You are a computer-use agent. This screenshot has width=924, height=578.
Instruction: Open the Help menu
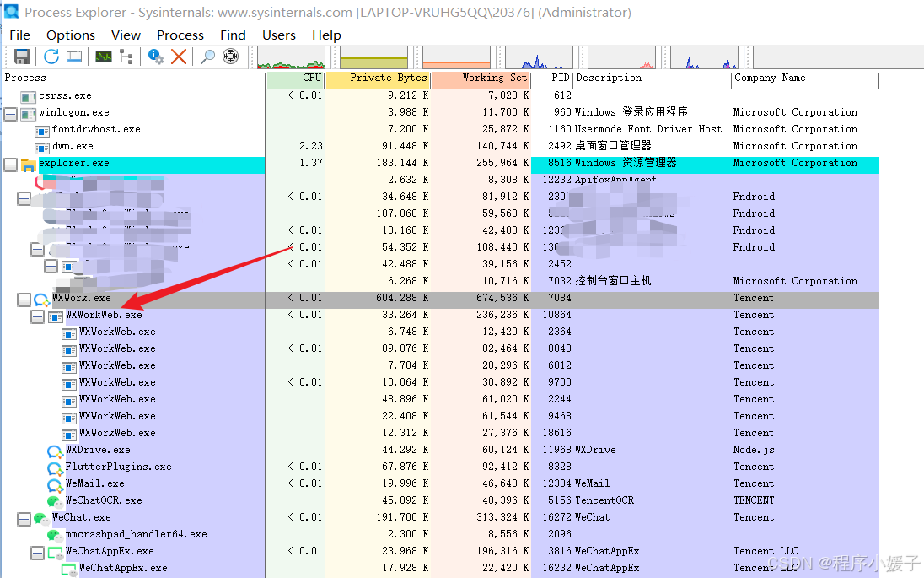point(326,35)
